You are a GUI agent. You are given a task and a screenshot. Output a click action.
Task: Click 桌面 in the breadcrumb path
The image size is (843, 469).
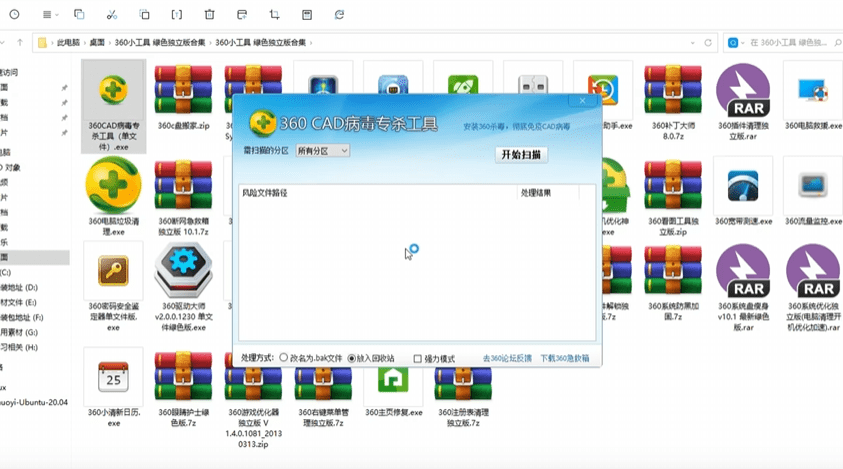pos(97,43)
